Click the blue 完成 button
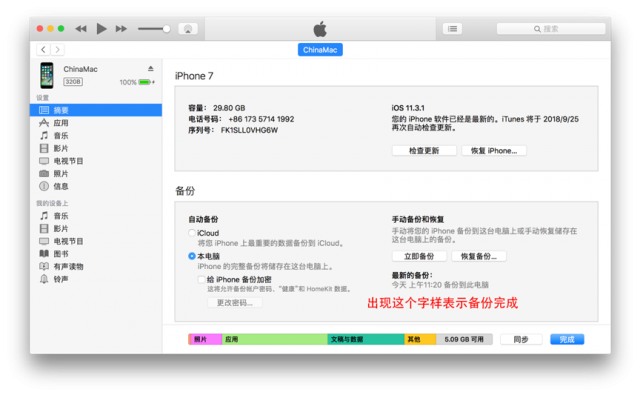This screenshot has width=640, height=395. coord(567,339)
